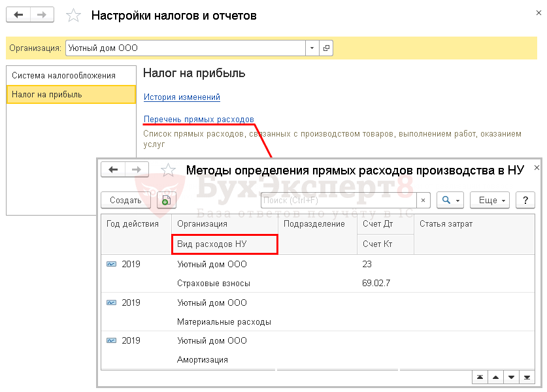Click the forward arrow in the settings window
The image size is (547, 392).
[42, 15]
